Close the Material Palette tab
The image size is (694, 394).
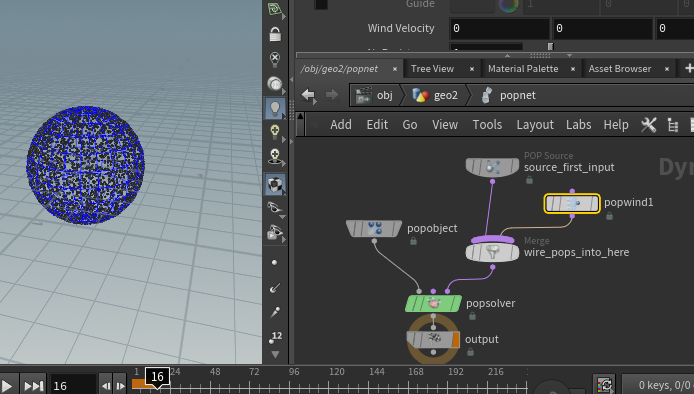click(573, 69)
